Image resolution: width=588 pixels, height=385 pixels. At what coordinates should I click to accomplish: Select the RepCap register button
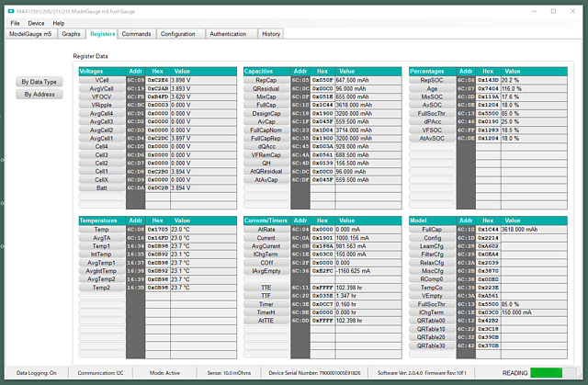266,80
